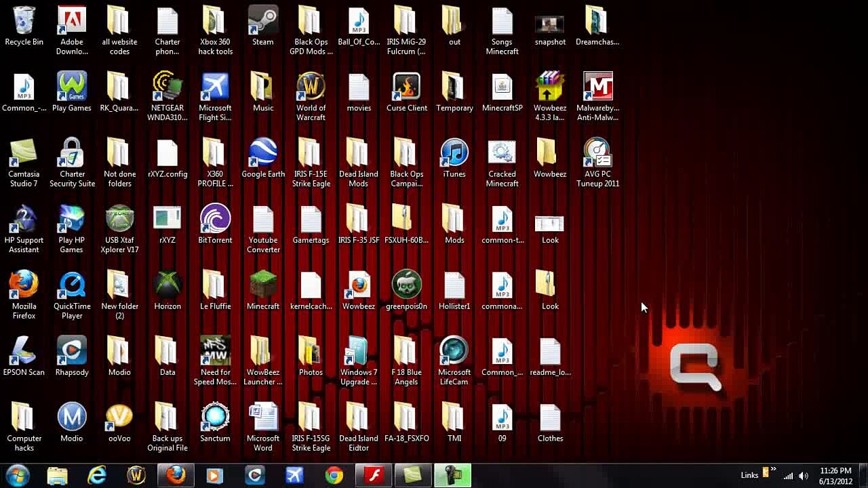The height and width of the screenshot is (488, 868).
Task: Click the Windows Start button
Action: point(18,475)
